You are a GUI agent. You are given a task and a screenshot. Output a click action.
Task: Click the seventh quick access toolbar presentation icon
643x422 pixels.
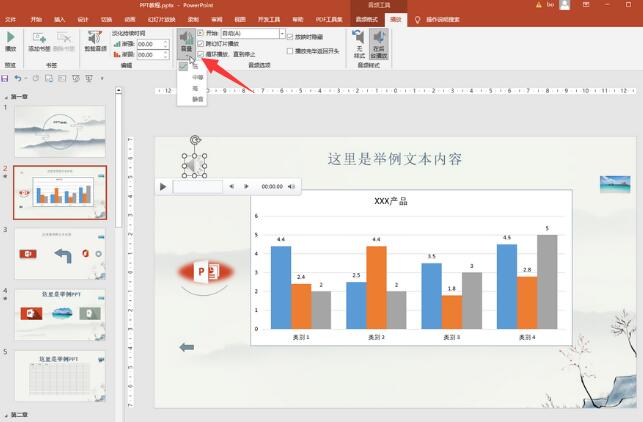89,78
